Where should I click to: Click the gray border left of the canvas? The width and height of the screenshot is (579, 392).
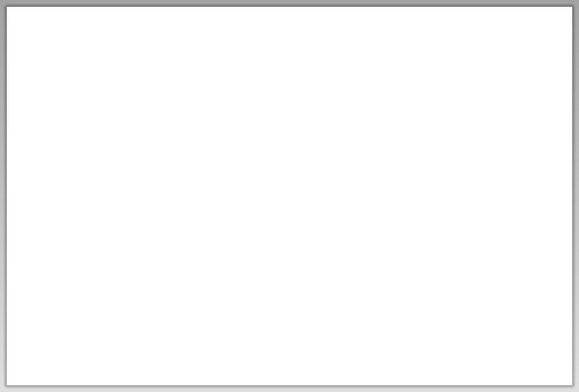pos(3,196)
